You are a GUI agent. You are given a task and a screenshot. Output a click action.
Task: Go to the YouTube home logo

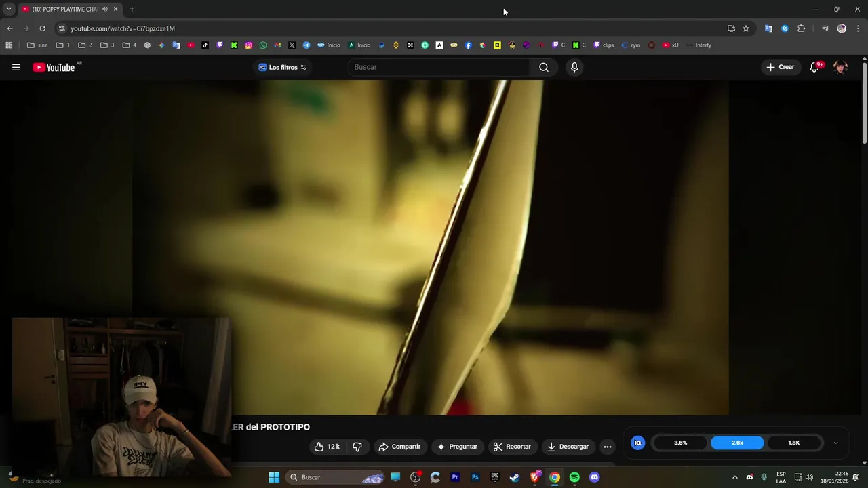tap(54, 67)
